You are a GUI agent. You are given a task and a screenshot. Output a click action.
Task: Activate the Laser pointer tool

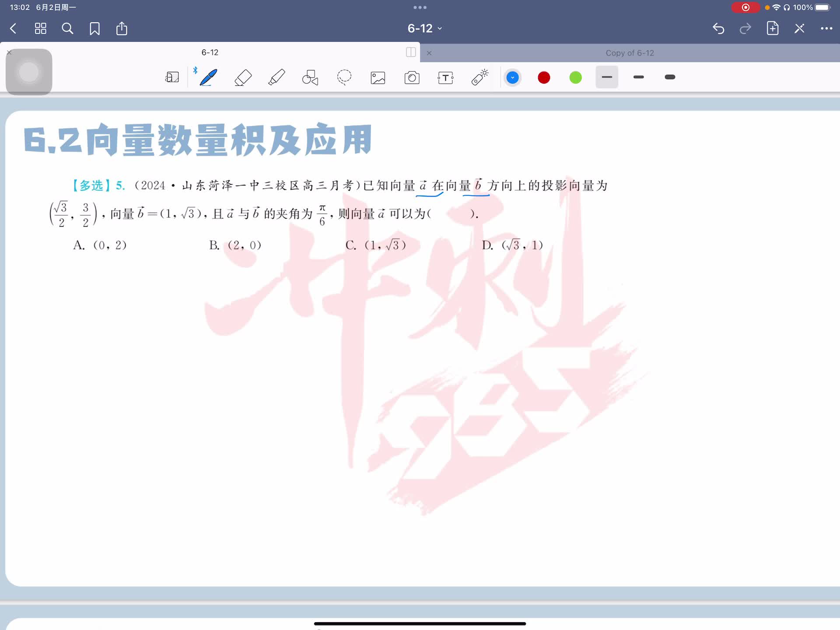click(x=480, y=77)
